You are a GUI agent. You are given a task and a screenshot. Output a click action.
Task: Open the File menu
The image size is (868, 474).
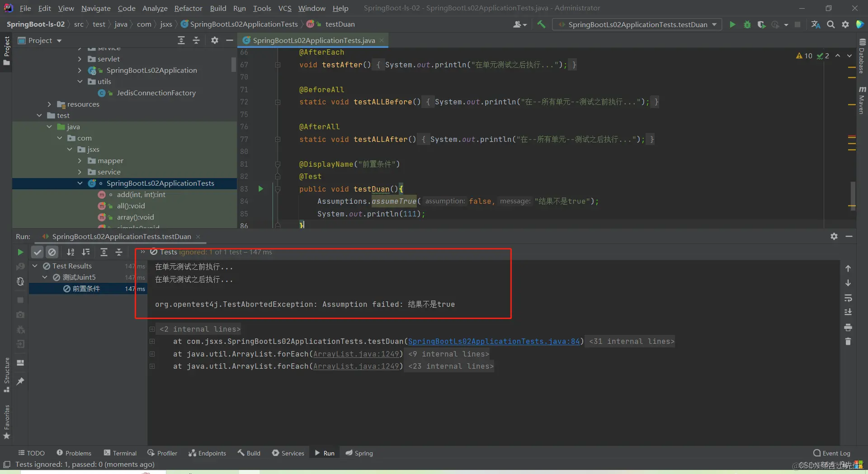(x=25, y=8)
